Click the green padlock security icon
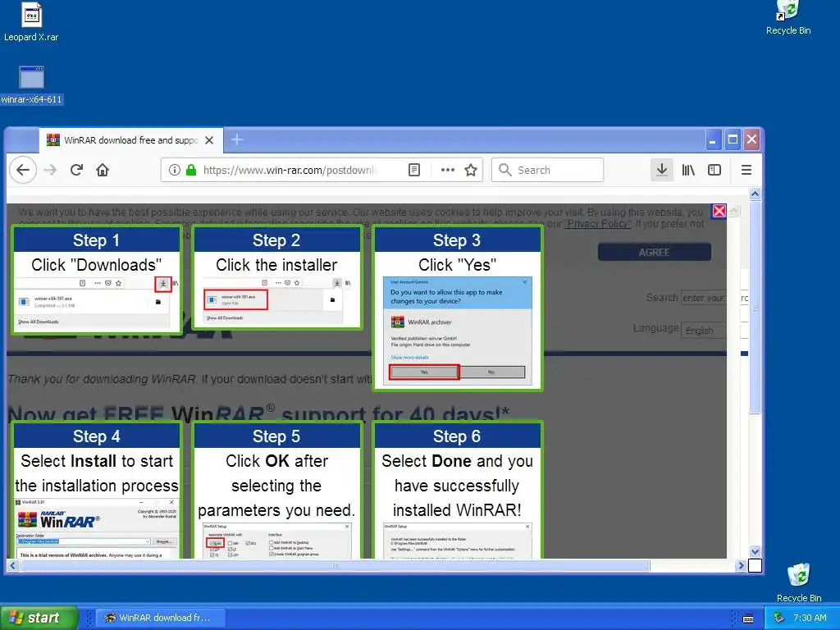Screen dimensions: 840x630 click(x=190, y=171)
